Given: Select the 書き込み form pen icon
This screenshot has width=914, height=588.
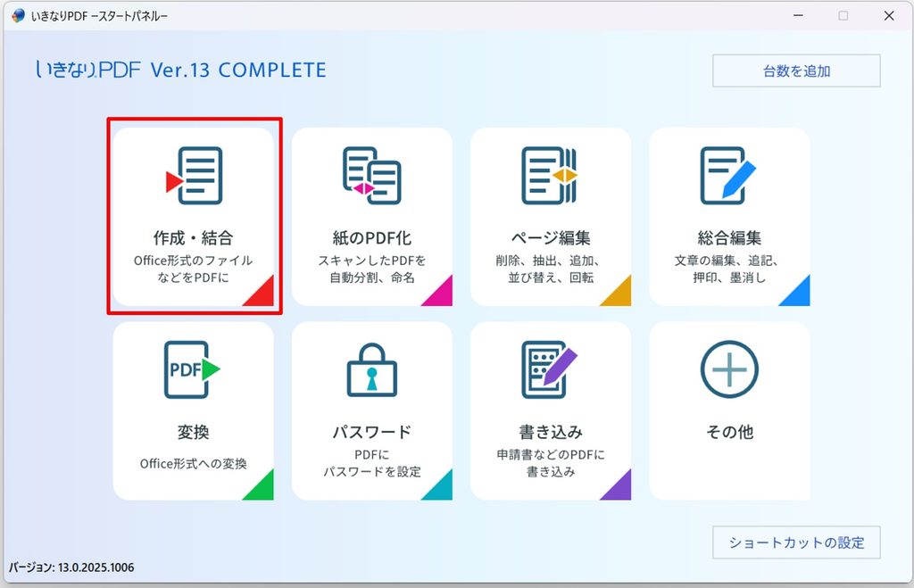Looking at the screenshot, I should pos(550,369).
